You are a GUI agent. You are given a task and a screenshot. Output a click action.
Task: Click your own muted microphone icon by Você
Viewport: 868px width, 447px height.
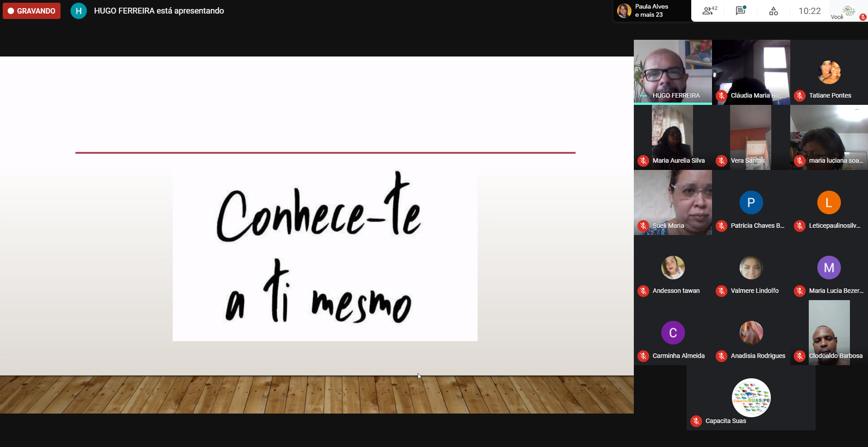(863, 17)
